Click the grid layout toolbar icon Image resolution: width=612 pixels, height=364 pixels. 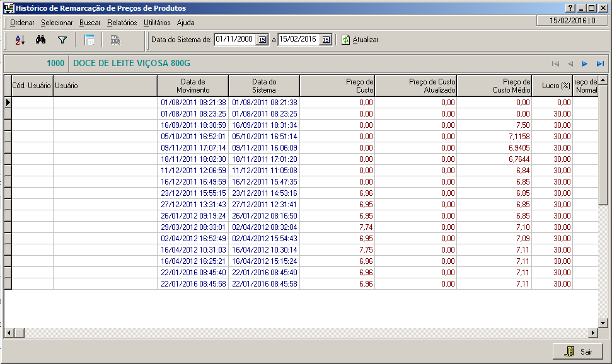pyautogui.click(x=89, y=40)
